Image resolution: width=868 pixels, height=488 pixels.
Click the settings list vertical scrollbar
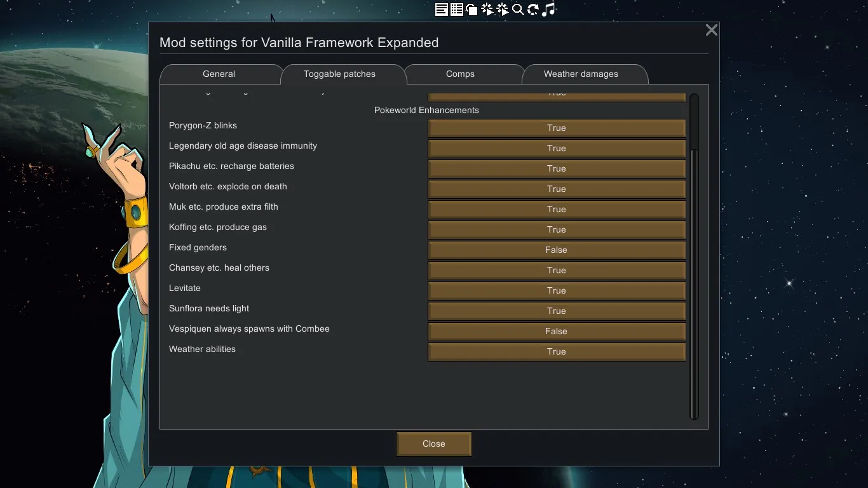[694, 280]
